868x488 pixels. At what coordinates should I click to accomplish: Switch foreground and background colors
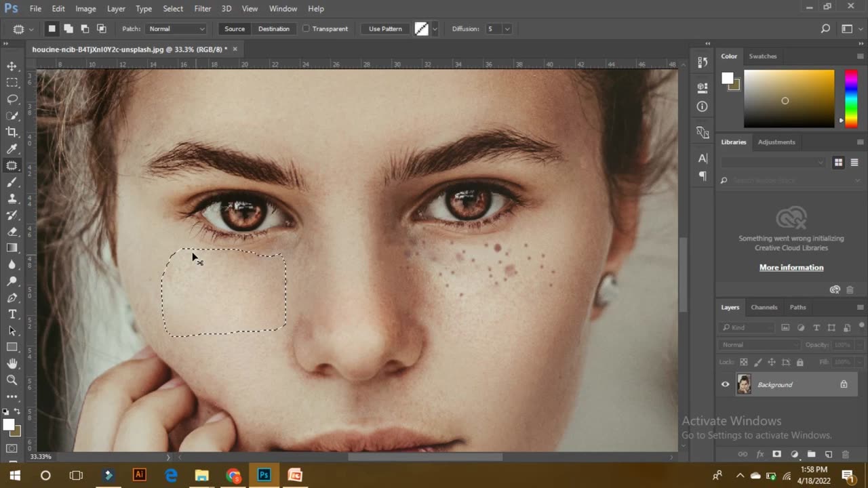tap(18, 411)
